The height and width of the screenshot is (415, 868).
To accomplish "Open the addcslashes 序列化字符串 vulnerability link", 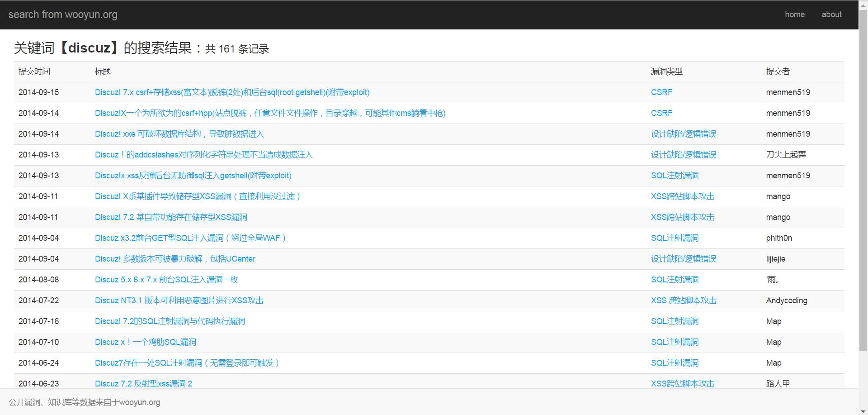I will (203, 155).
